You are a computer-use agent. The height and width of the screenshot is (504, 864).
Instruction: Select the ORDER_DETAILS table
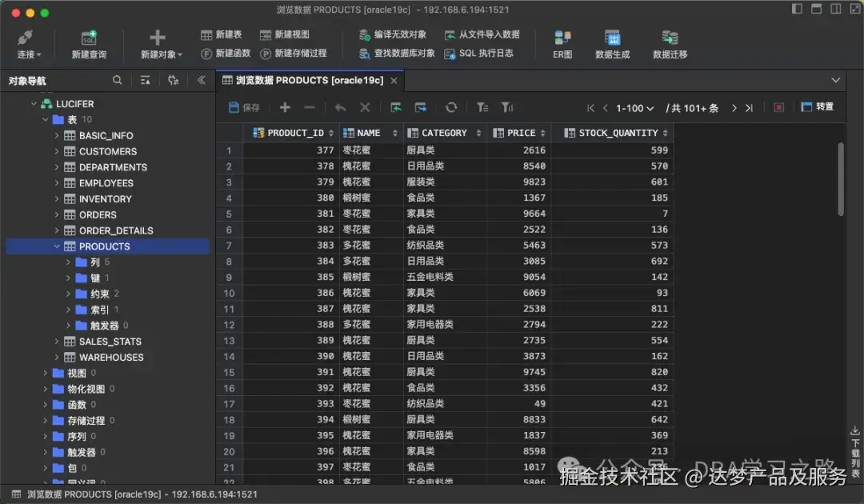coord(116,230)
